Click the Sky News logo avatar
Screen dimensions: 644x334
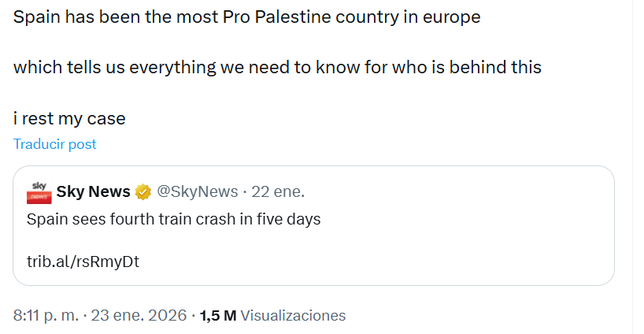point(38,191)
